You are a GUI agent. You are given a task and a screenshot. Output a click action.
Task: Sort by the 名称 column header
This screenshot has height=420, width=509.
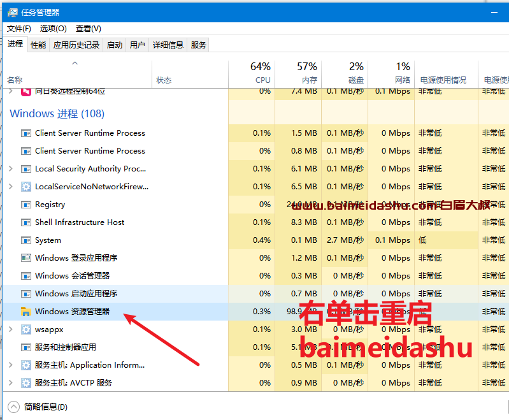coord(77,75)
